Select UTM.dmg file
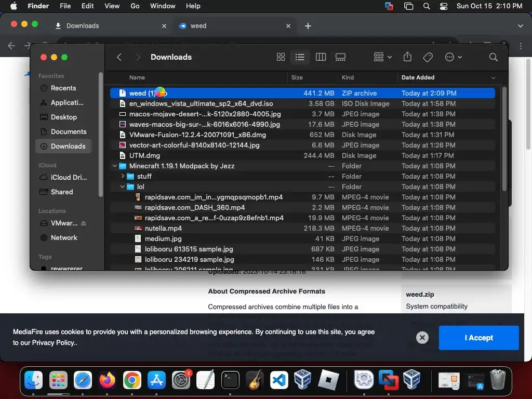 pyautogui.click(x=302, y=155)
